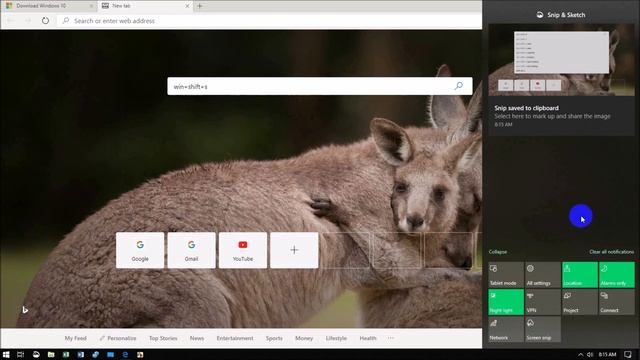Screen dimensions: 640x360
Task: Select the New tab browser tab
Action: point(145,6)
